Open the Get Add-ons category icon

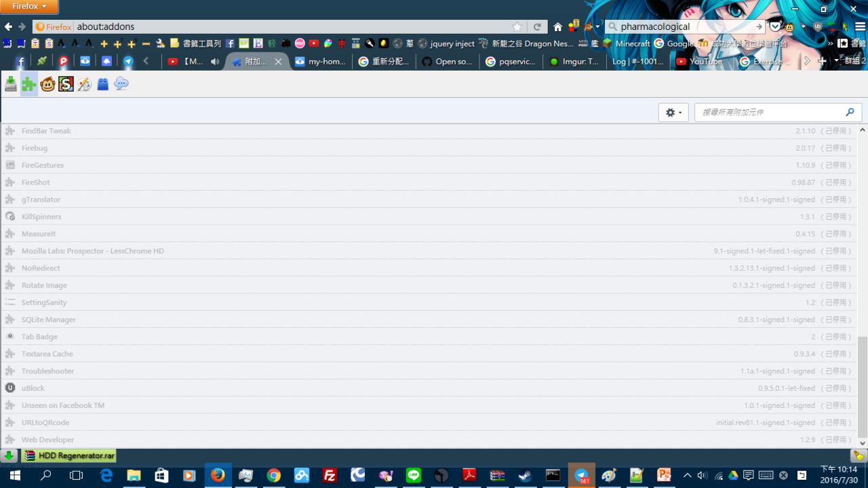(10, 84)
